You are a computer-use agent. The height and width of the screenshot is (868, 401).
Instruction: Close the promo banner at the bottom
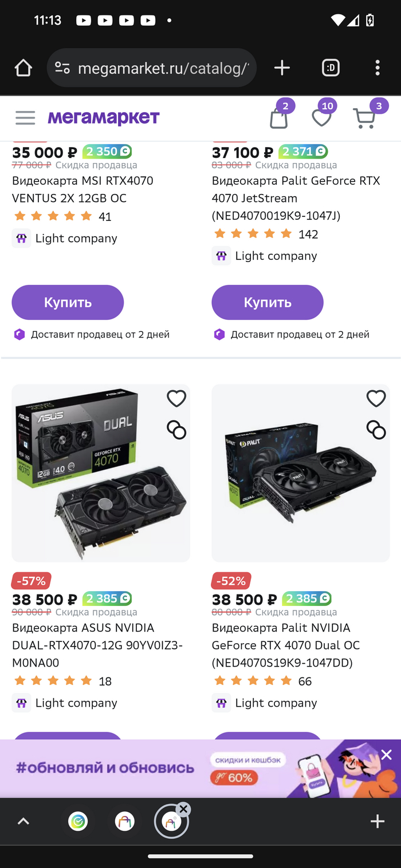point(387,755)
